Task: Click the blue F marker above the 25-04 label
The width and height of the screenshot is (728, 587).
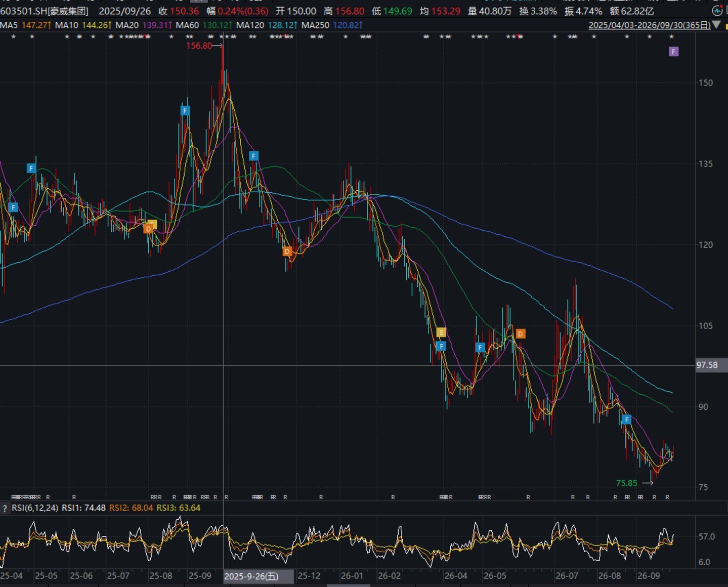Action: point(13,207)
